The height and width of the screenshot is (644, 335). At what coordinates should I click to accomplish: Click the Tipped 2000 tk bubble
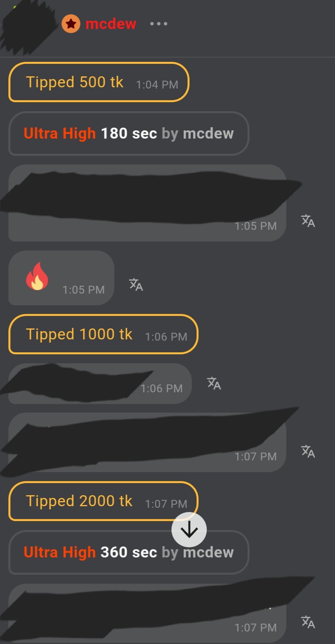click(103, 501)
